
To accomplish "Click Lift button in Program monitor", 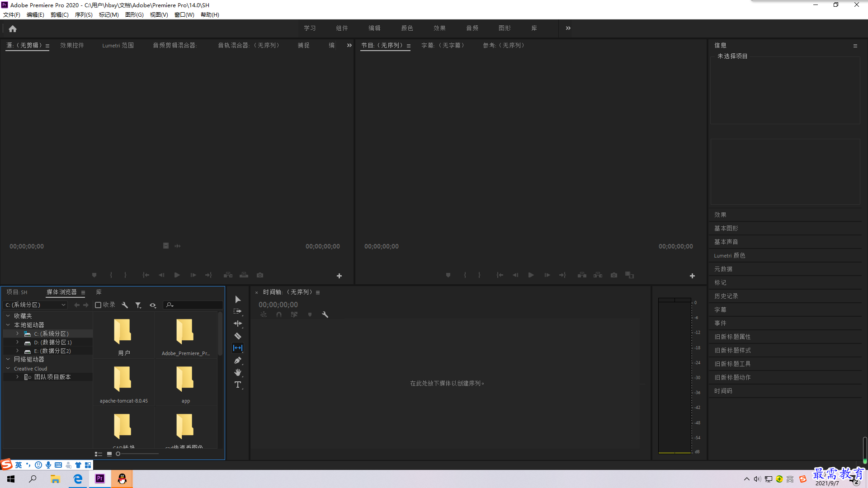I will (582, 275).
